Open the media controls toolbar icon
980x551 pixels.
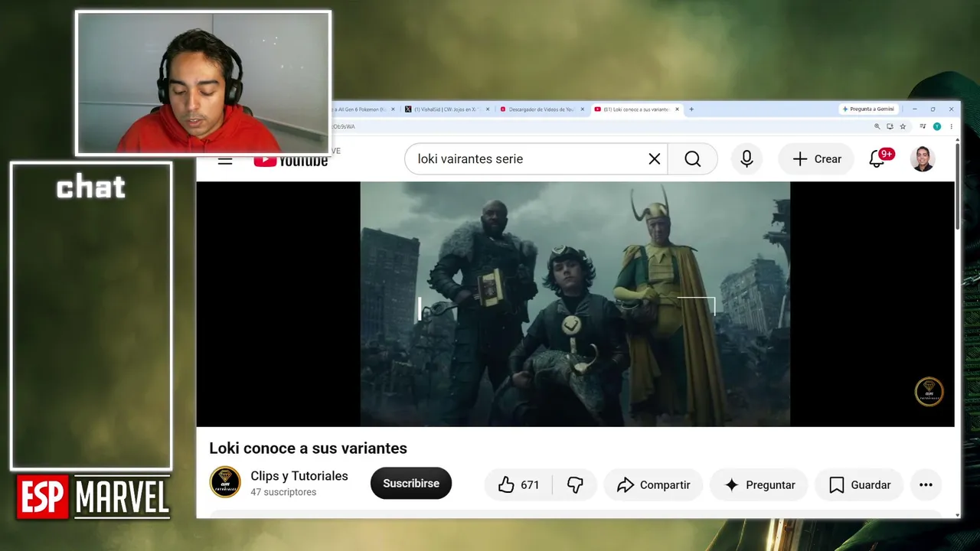(923, 126)
